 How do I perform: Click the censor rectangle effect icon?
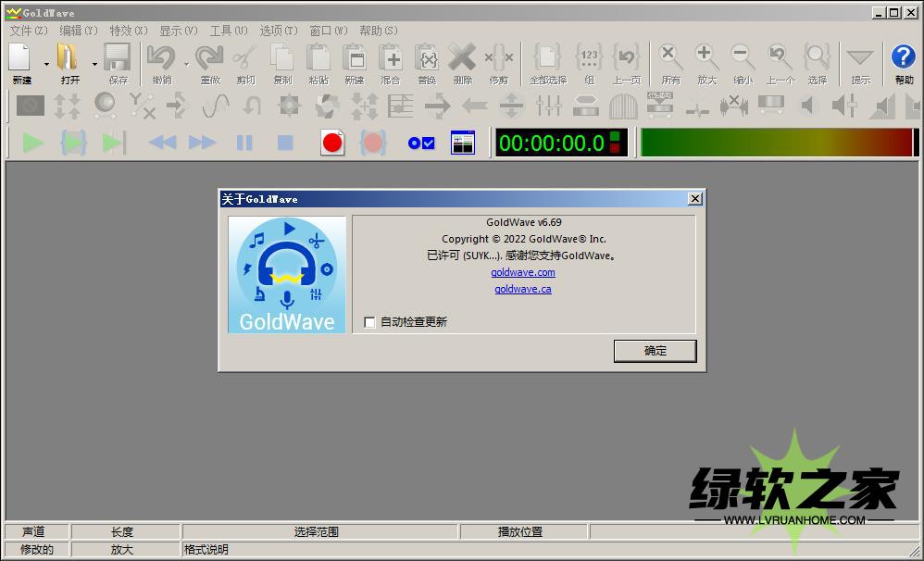point(30,106)
